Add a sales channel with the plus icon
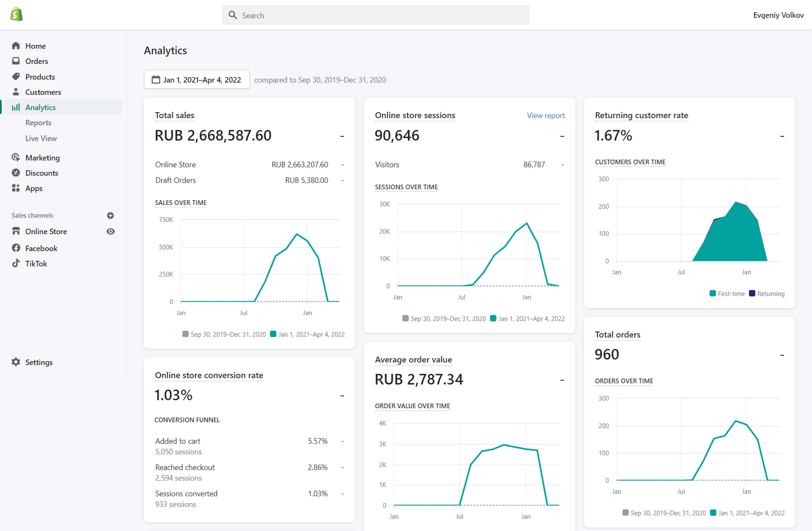The height and width of the screenshot is (531, 812). [110, 216]
